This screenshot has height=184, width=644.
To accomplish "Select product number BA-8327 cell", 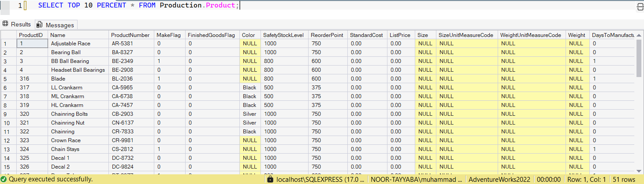I will [x=131, y=52].
